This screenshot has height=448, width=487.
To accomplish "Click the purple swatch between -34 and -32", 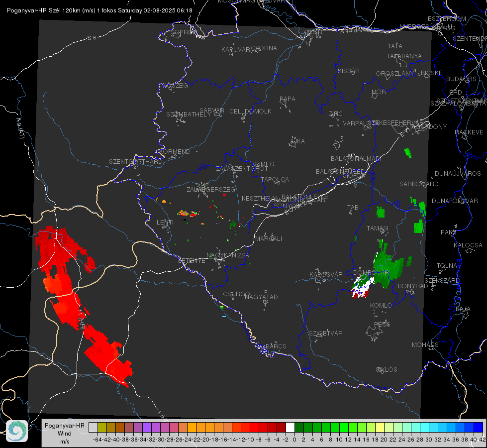I will [x=147, y=427].
